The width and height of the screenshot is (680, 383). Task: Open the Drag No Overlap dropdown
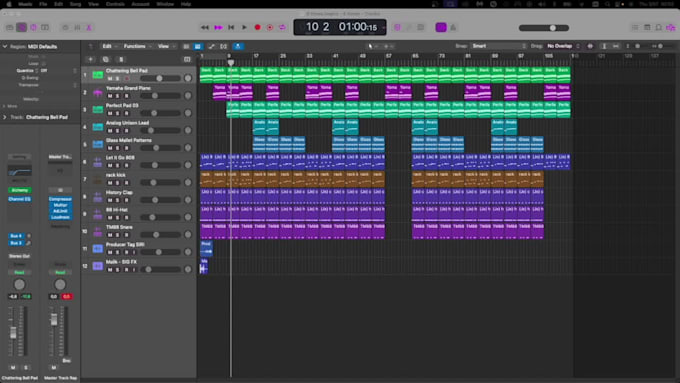point(563,46)
